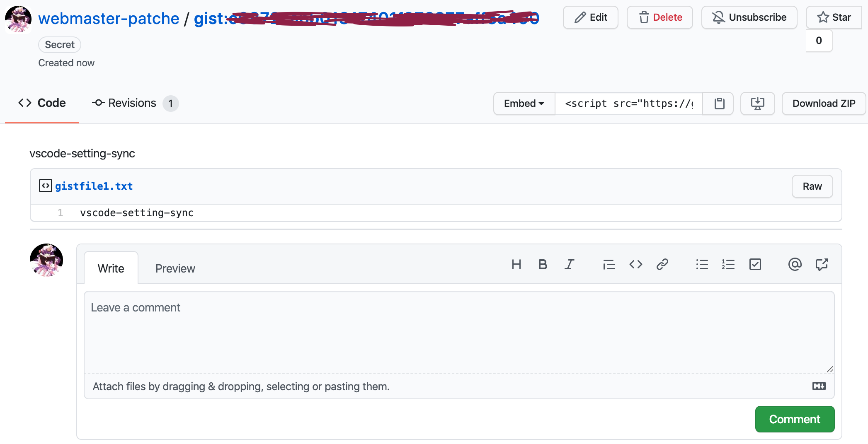Add a numbered list
The width and height of the screenshot is (868, 444).
(x=728, y=264)
